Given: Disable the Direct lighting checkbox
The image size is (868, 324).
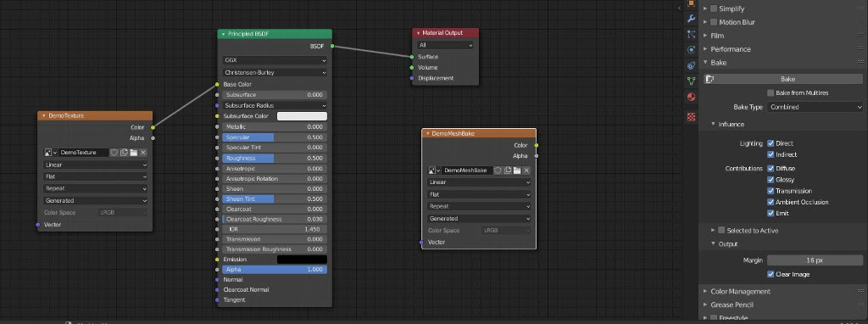Looking at the screenshot, I should (771, 143).
